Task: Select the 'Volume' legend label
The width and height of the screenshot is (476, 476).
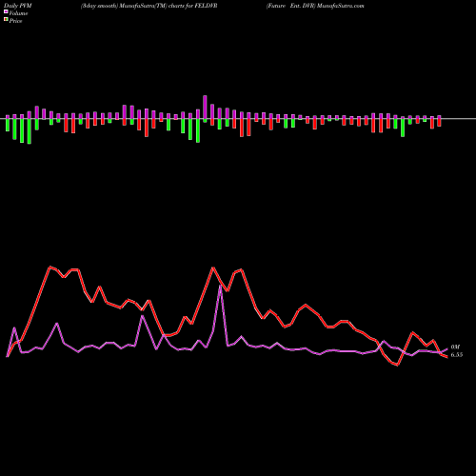Action: 18,13
